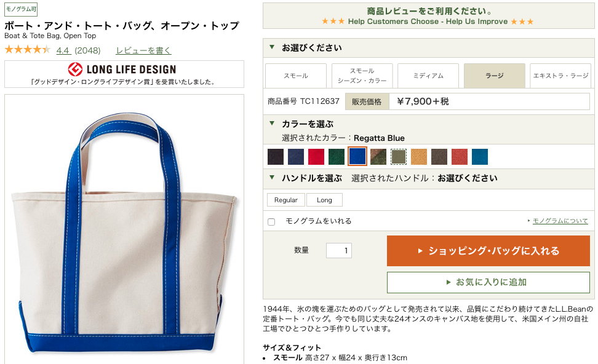Switch to the ミディアム size tab

(428, 76)
